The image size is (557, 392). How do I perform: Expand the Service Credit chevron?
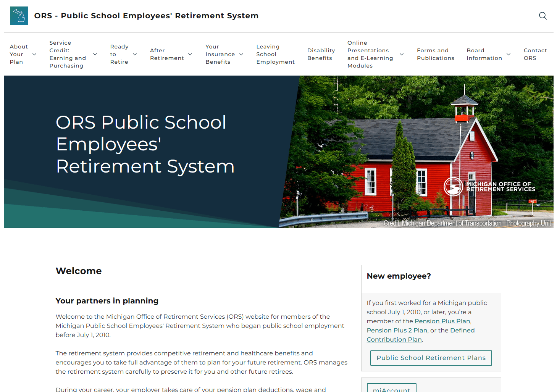pyautogui.click(x=95, y=54)
